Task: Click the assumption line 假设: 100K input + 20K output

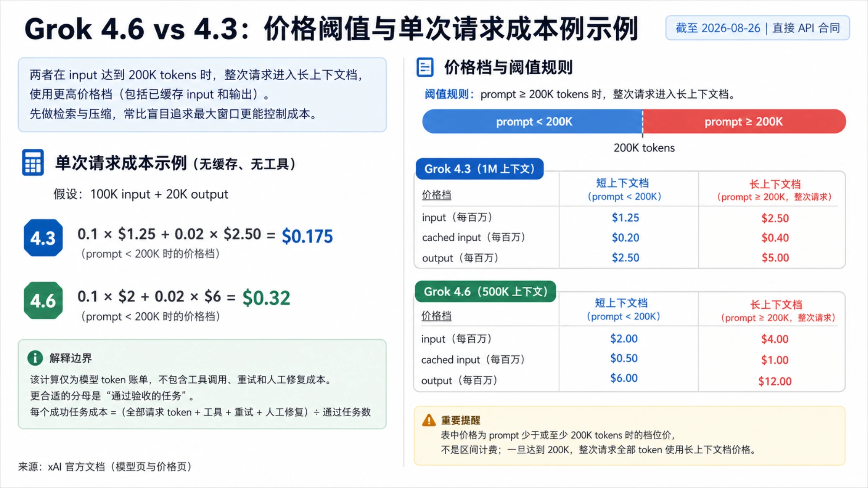Action: 141,194
